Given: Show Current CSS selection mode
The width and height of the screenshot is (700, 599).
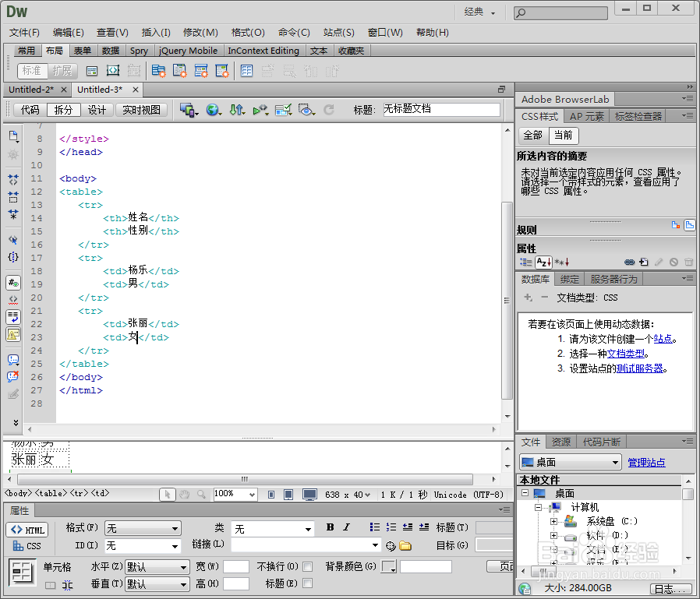Looking at the screenshot, I should tap(564, 135).
